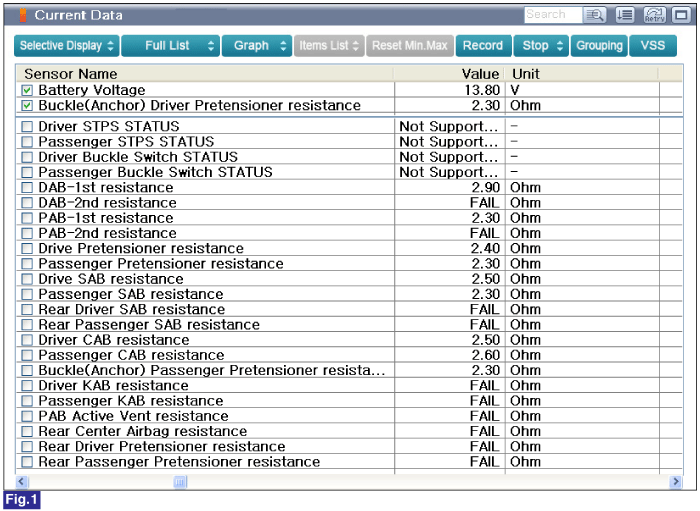Image resolution: width=700 pixels, height=511 pixels.
Task: Check the Drive Pretensioner resistance checkbox
Action: click(x=27, y=249)
